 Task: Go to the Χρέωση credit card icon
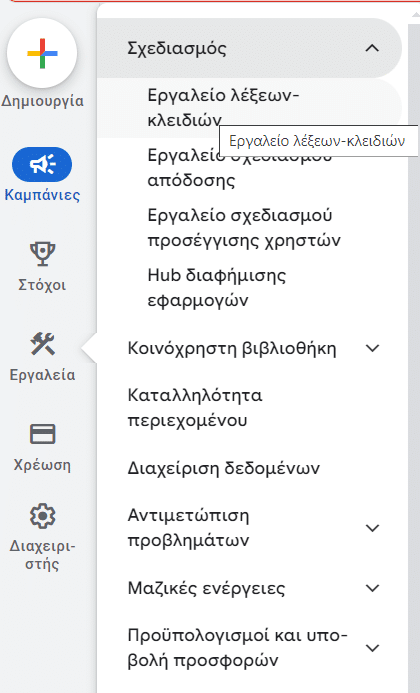(x=42, y=434)
